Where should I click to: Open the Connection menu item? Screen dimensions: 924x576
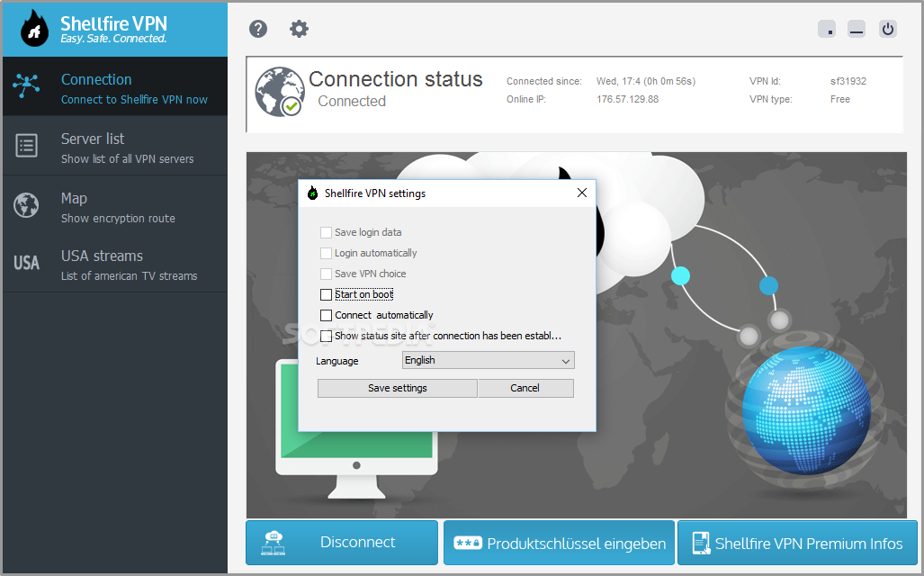tap(115, 86)
